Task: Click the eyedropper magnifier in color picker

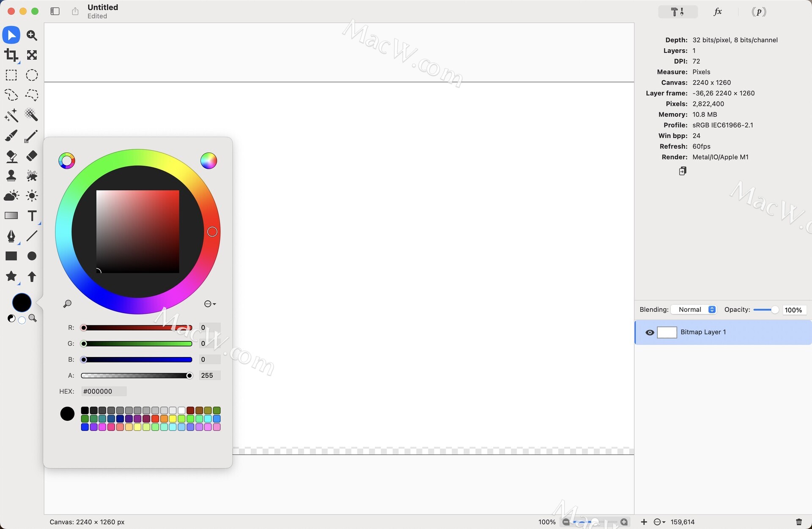Action: pos(67,304)
